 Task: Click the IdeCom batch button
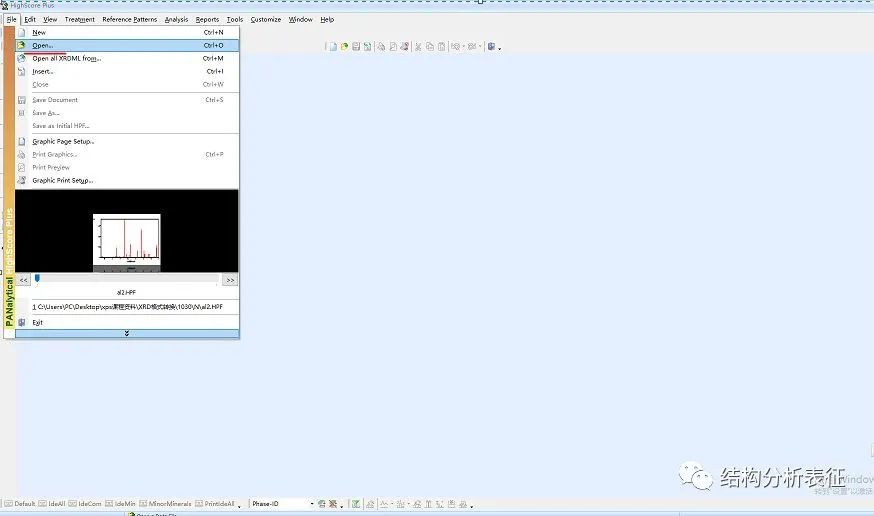85,504
